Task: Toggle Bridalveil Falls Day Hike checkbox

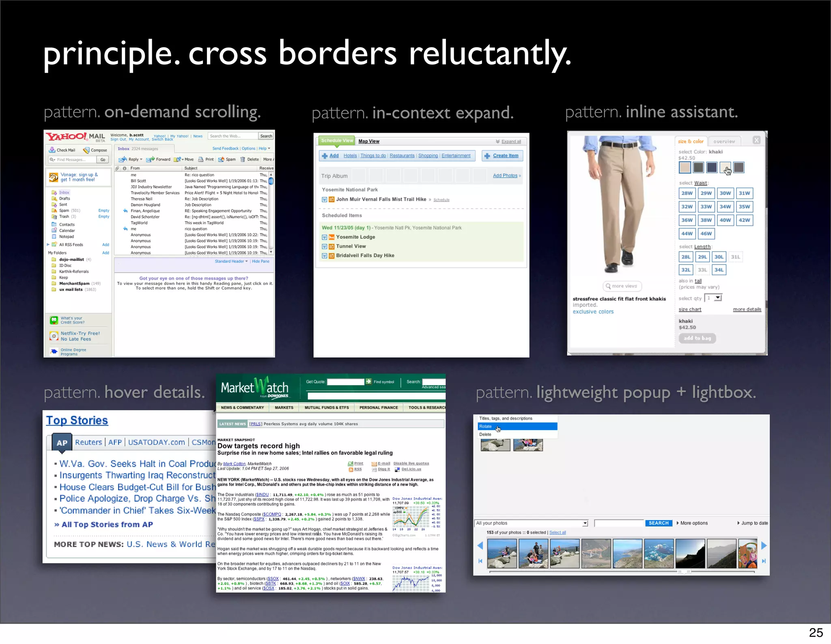Action: tap(325, 256)
